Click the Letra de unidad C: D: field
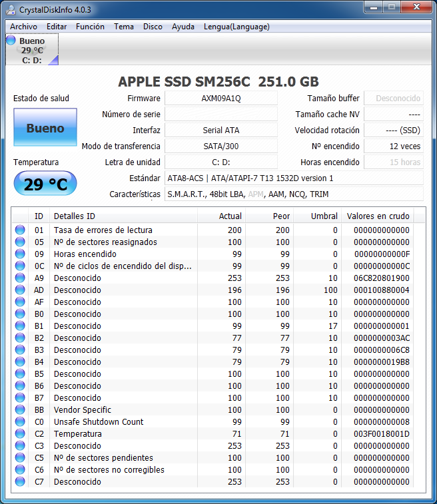This screenshot has width=437, height=504. (x=221, y=162)
